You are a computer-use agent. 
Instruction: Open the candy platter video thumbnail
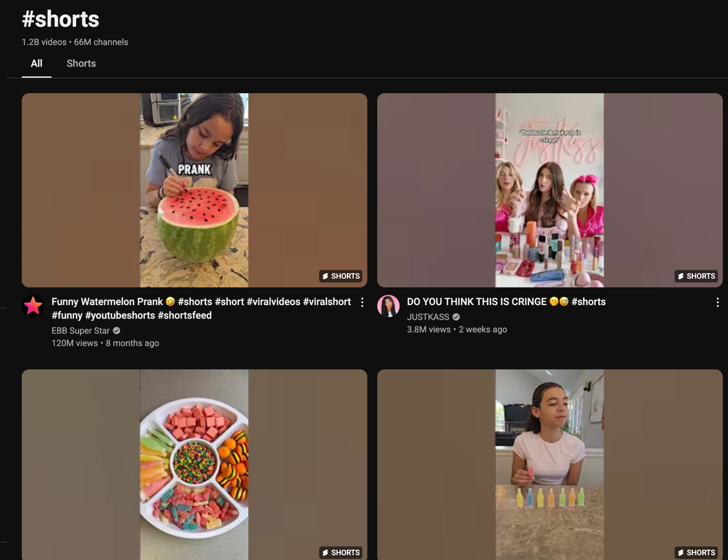point(194,465)
